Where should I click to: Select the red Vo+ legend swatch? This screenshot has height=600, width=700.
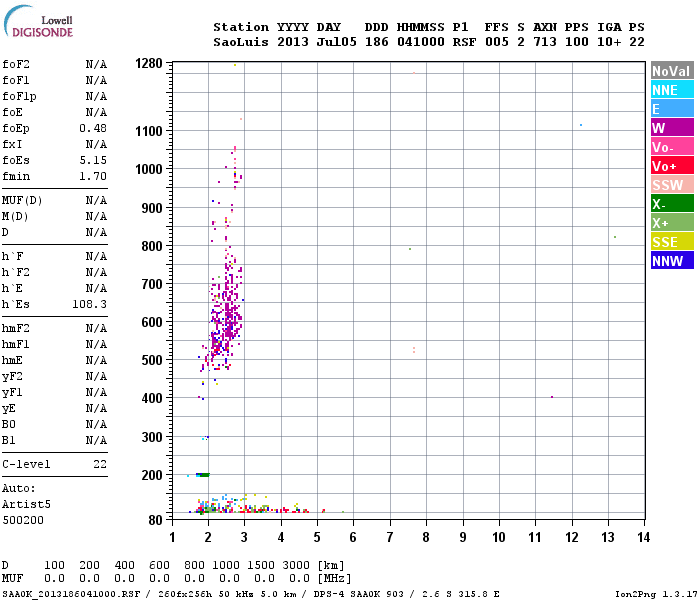672,166
